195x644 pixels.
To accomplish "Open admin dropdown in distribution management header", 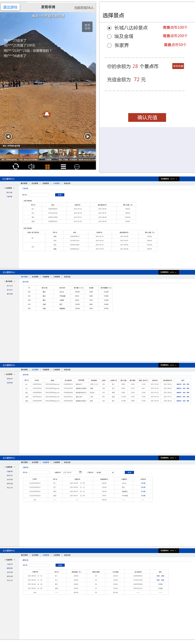I will point(176,179).
